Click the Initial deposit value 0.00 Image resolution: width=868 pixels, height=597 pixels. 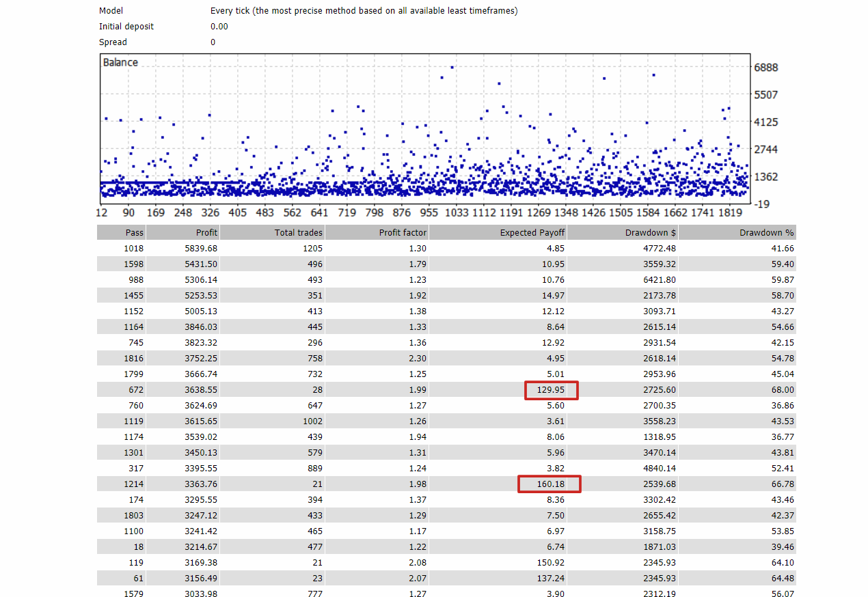pyautogui.click(x=219, y=27)
